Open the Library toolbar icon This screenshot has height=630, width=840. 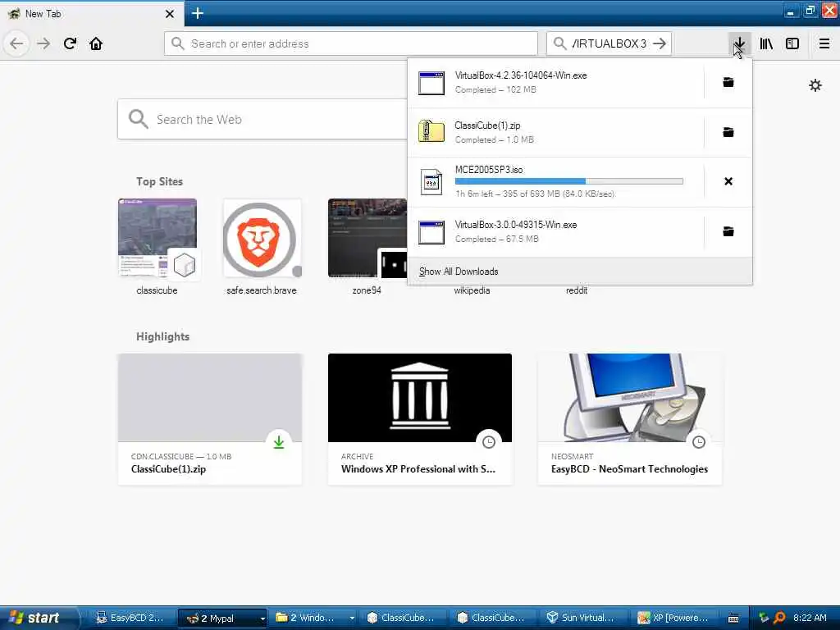(766, 43)
